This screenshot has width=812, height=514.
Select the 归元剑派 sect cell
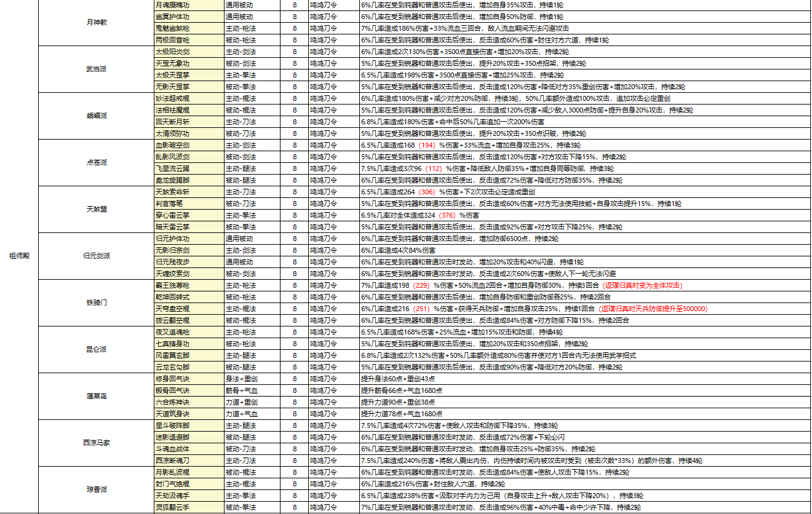pyautogui.click(x=97, y=256)
